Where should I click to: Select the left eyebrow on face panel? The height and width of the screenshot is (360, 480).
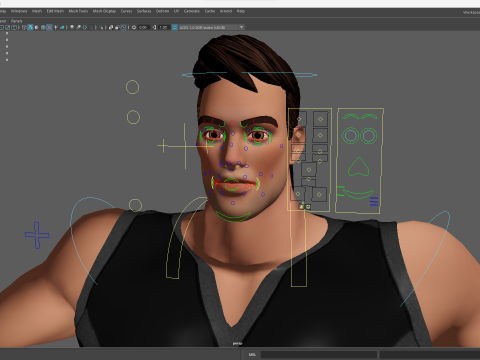352,117
